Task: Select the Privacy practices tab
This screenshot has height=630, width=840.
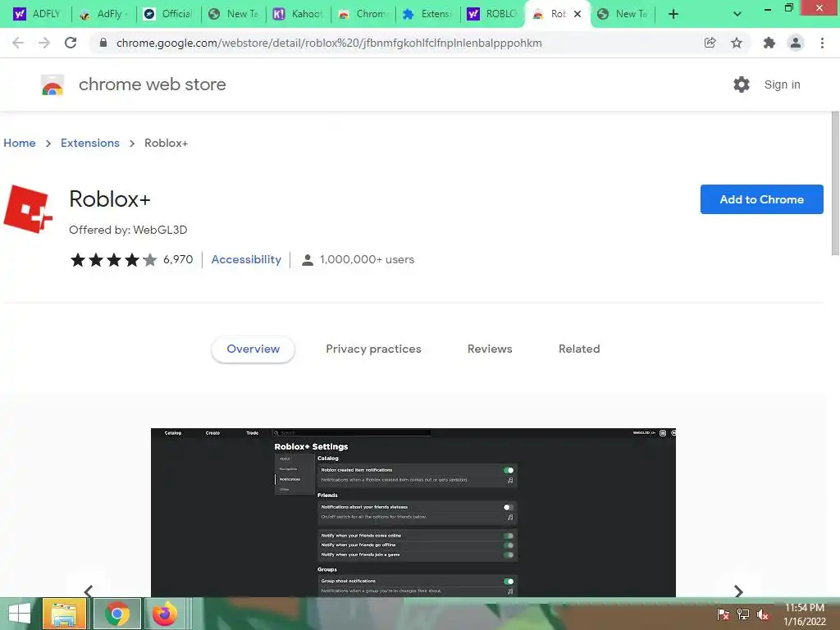Action: point(373,349)
